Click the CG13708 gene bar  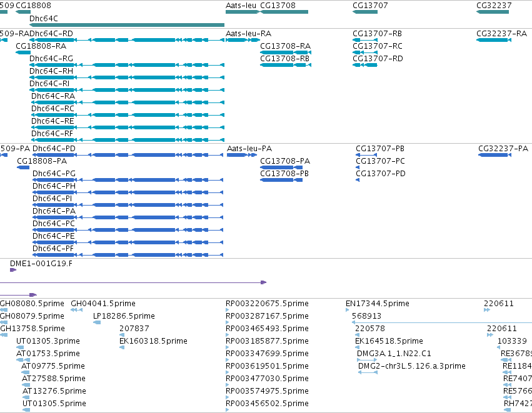click(284, 12)
